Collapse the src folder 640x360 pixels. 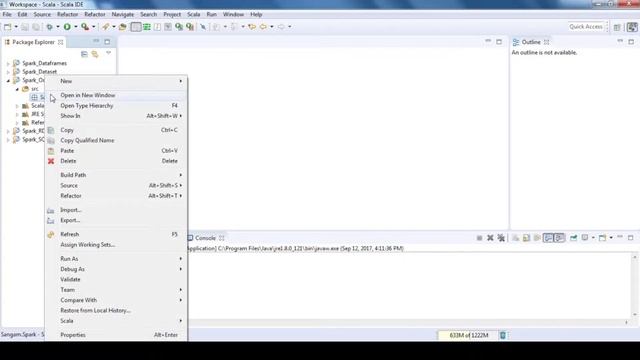[x=17, y=89]
